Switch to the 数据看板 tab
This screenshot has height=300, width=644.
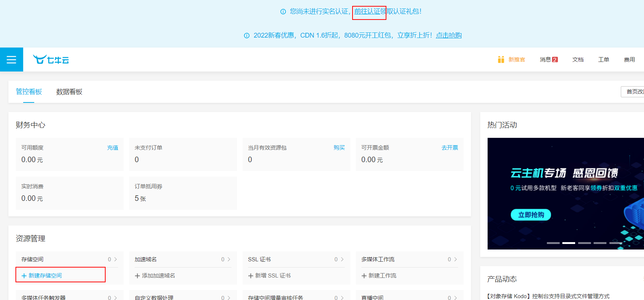click(x=69, y=92)
